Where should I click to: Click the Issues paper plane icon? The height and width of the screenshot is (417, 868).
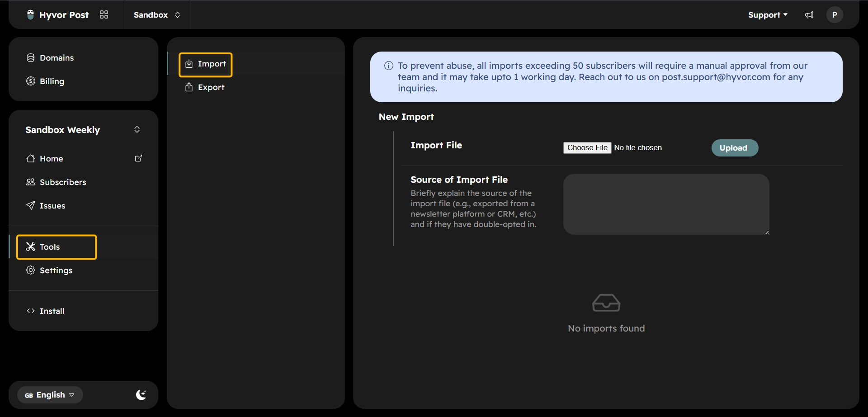pyautogui.click(x=31, y=206)
